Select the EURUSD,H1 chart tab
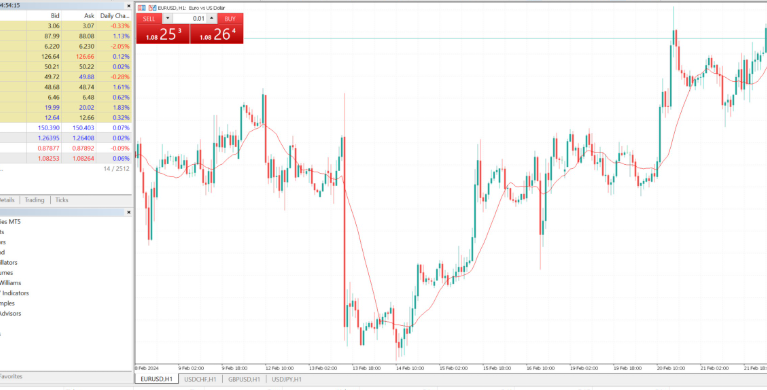The height and width of the screenshot is (390, 767). pos(157,379)
